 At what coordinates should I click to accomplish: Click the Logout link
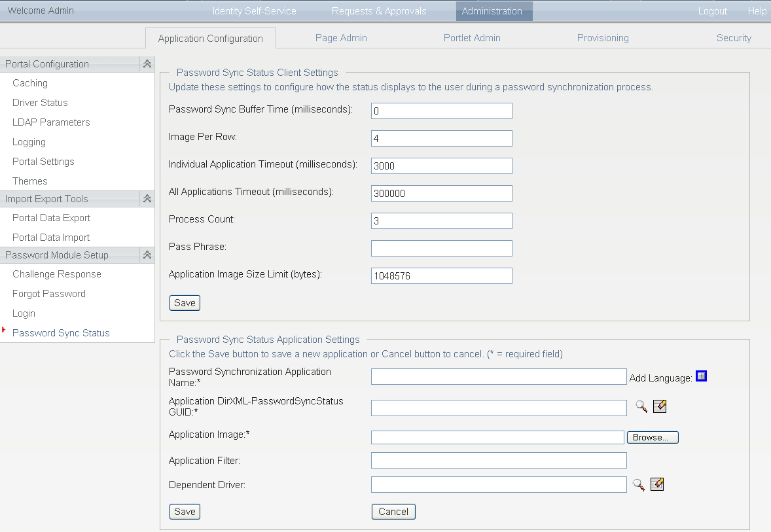click(713, 11)
